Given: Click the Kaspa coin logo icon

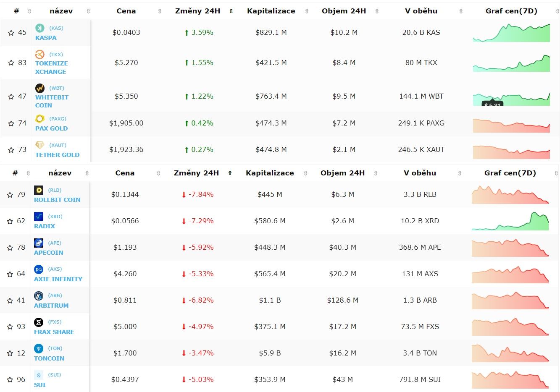Looking at the screenshot, I should pos(40,28).
